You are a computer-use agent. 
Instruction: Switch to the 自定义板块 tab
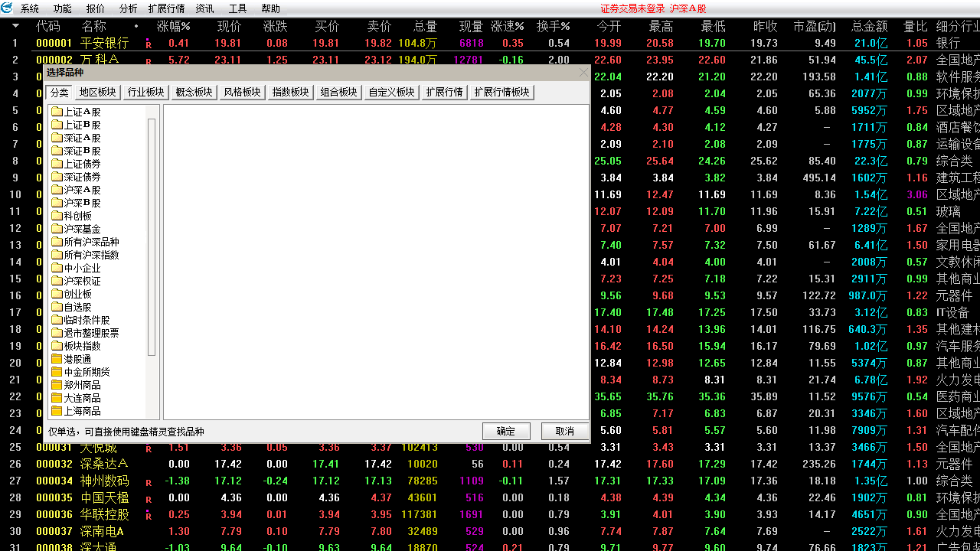[391, 92]
